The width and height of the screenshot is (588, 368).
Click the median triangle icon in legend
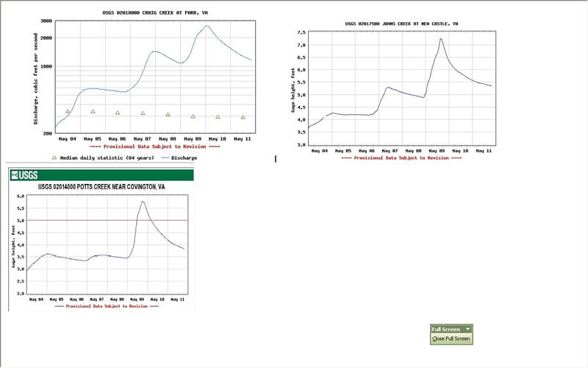click(x=54, y=158)
